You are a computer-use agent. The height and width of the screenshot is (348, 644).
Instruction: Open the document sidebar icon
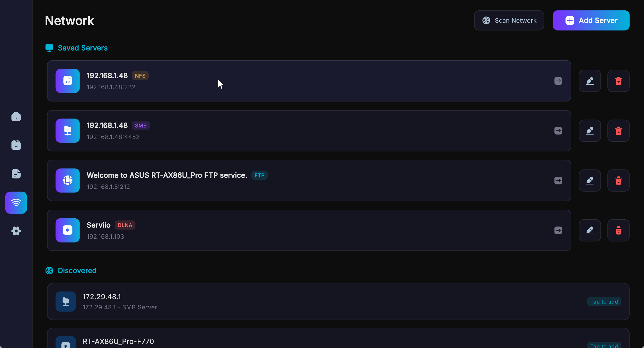point(16,174)
